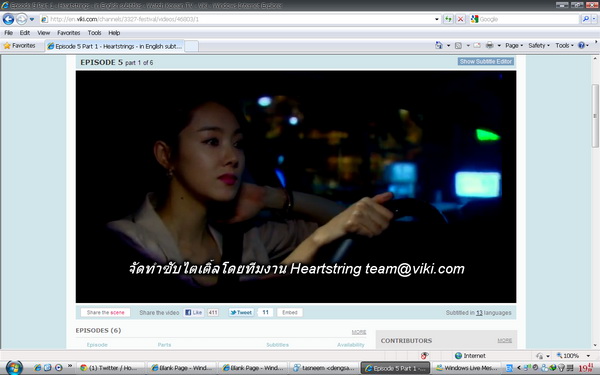Switch to the tasneem Messenger chat taskbar window
Image resolution: width=600 pixels, height=375 pixels.
(324, 368)
